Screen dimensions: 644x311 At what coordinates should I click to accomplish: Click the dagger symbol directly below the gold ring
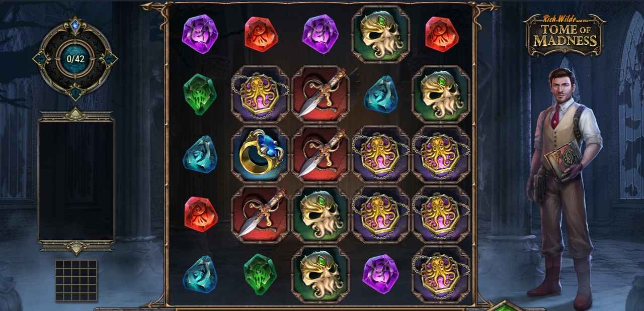coord(260,215)
